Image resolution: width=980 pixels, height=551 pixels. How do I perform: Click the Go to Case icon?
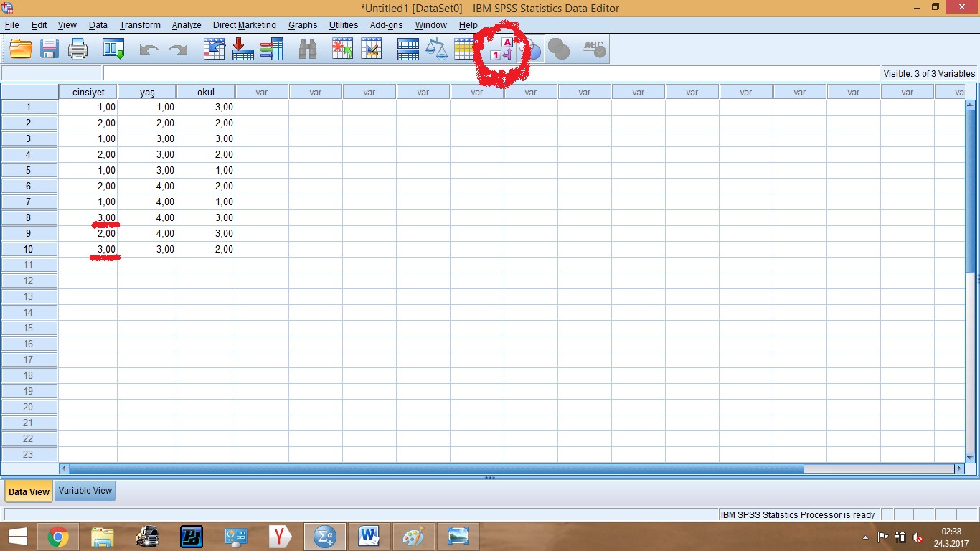pos(215,49)
